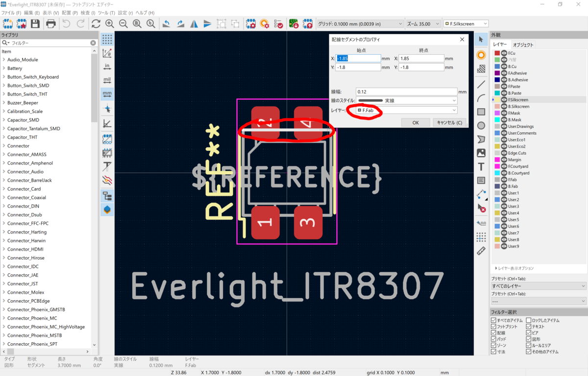Open the ツール (T) menu
588x376 pixels.
pos(107,13)
